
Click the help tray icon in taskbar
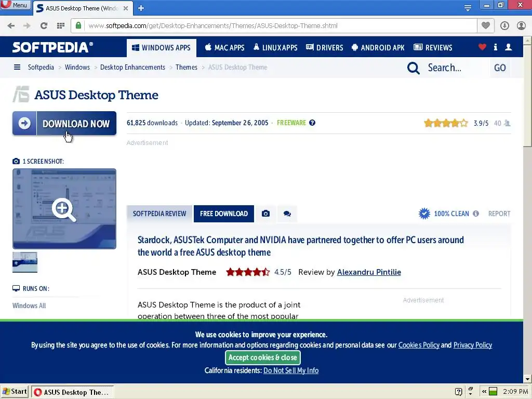pyautogui.click(x=458, y=392)
